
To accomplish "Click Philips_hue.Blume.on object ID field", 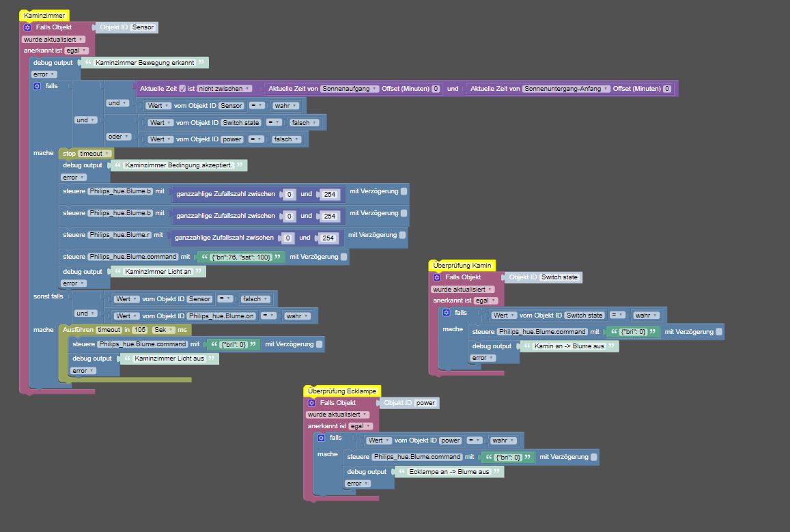I will (222, 316).
